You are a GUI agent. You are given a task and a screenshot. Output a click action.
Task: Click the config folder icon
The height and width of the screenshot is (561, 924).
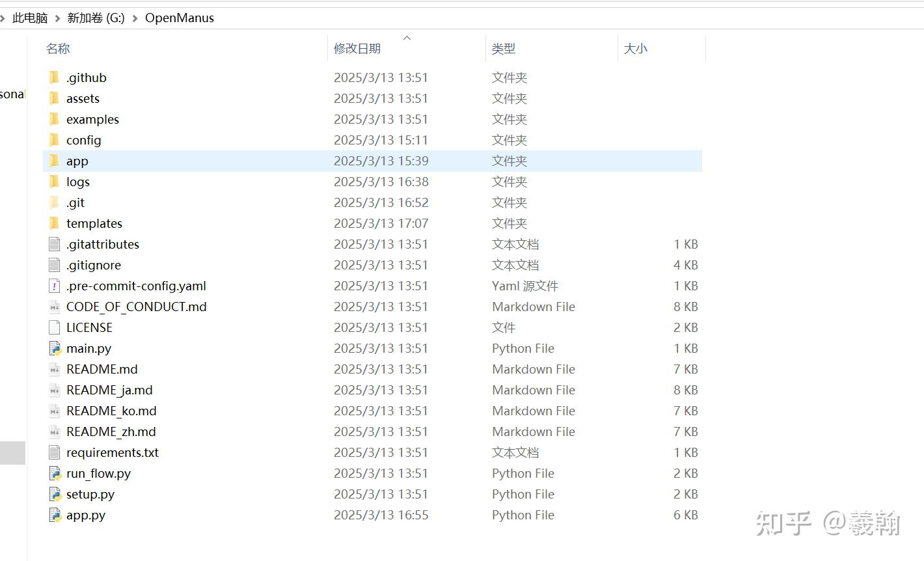(x=54, y=141)
